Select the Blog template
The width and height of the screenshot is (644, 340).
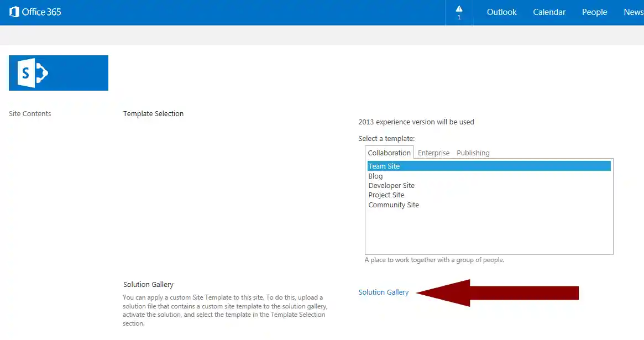point(375,176)
